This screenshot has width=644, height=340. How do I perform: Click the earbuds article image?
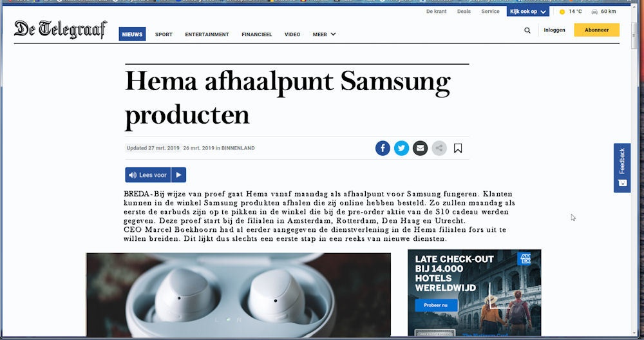coord(238,295)
